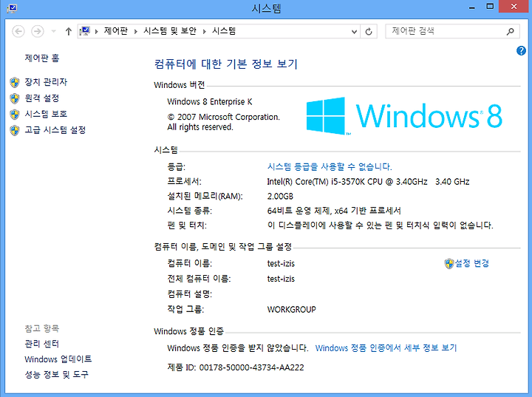Image resolution: width=532 pixels, height=397 pixels.
Task: Click the 64비트 운영 제제 system type text
Action: (x=334, y=211)
